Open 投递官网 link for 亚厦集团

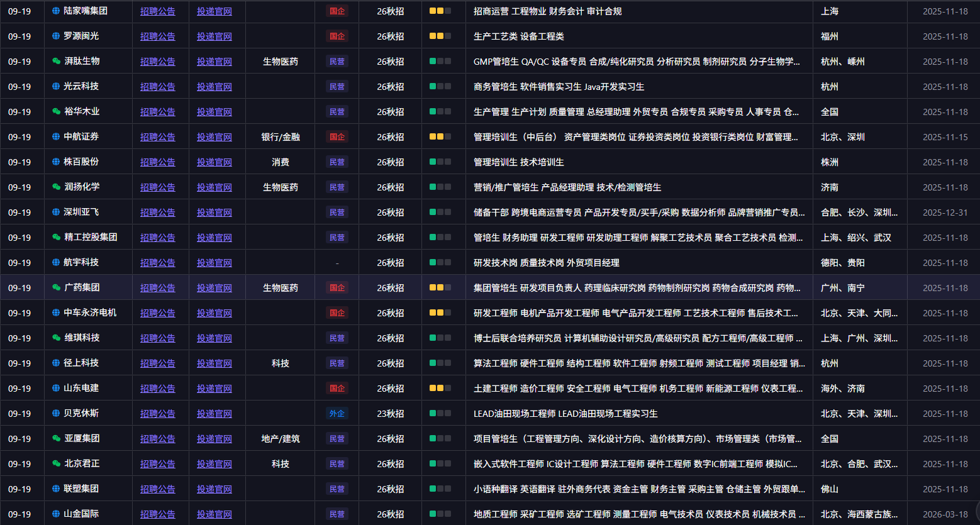(214, 439)
